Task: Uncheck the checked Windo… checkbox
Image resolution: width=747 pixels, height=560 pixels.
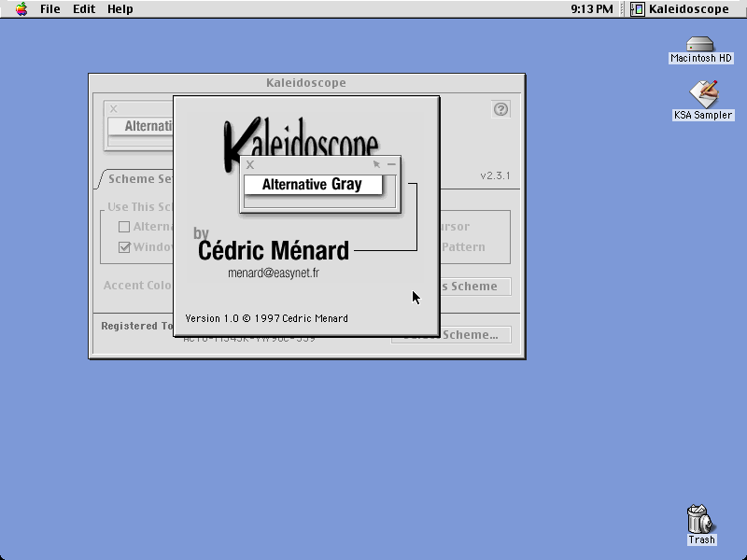Action: pyautogui.click(x=124, y=247)
